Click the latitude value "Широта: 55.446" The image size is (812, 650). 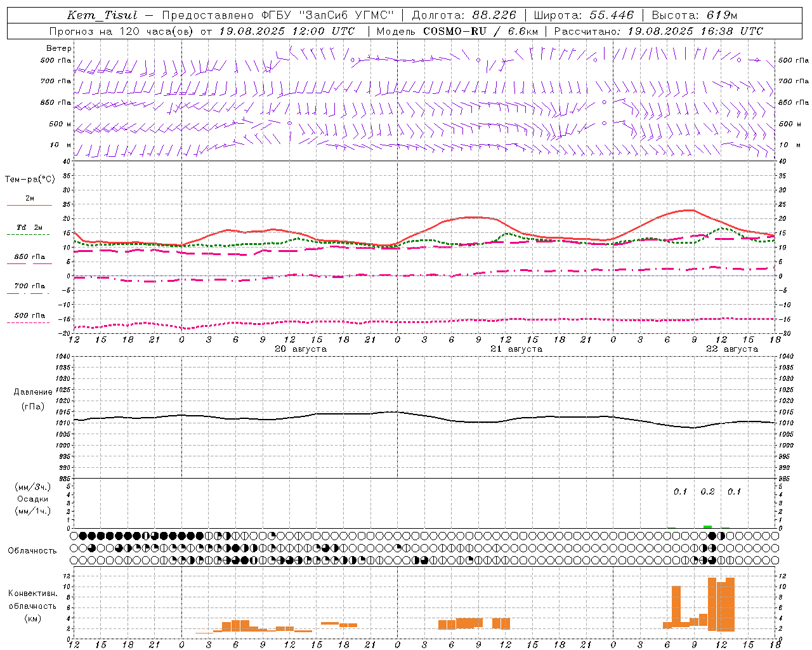pos(584,15)
